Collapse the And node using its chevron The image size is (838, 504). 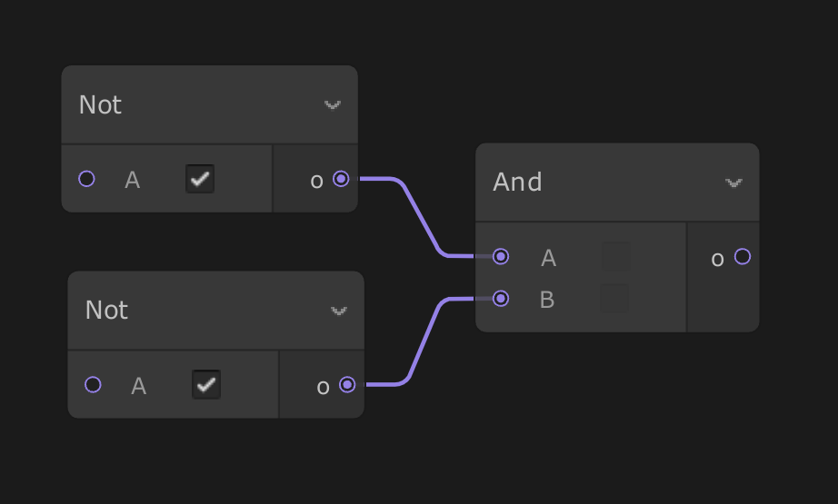pos(733,183)
